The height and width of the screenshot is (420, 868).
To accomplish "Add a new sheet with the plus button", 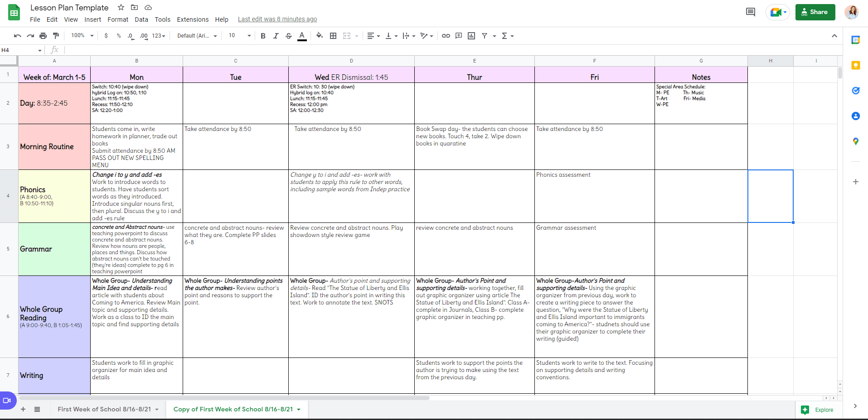I will click(23, 409).
